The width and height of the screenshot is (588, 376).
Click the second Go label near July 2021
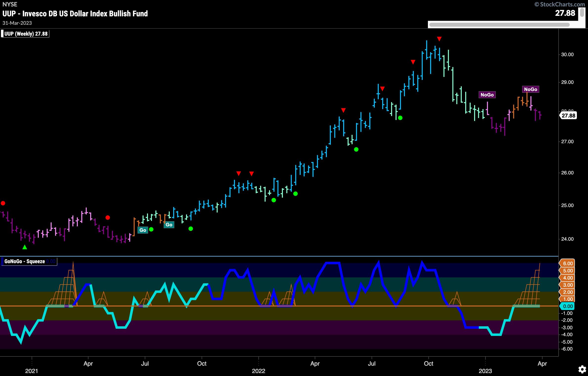(169, 225)
